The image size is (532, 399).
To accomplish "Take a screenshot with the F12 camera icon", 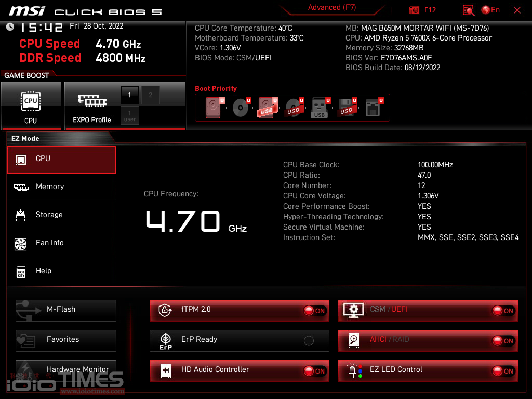I will coord(414,10).
